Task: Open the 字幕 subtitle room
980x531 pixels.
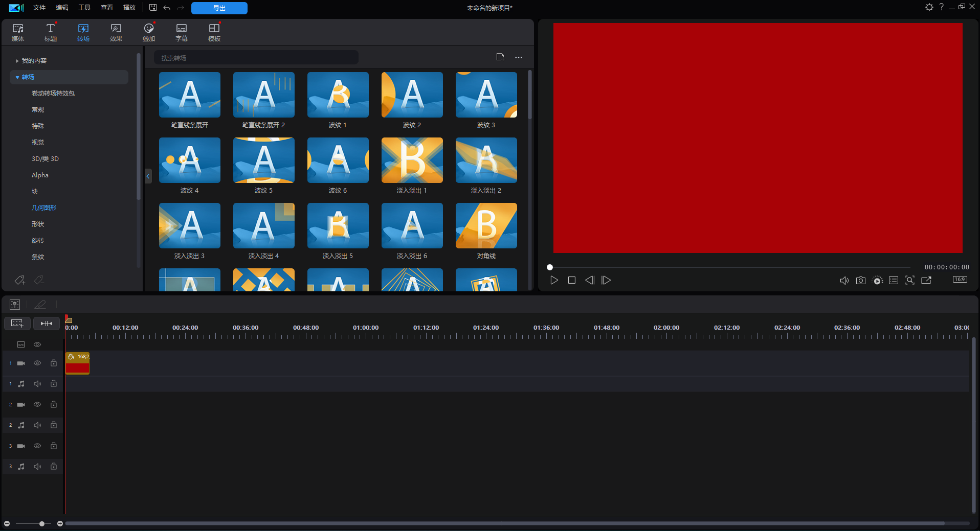Action: point(182,32)
